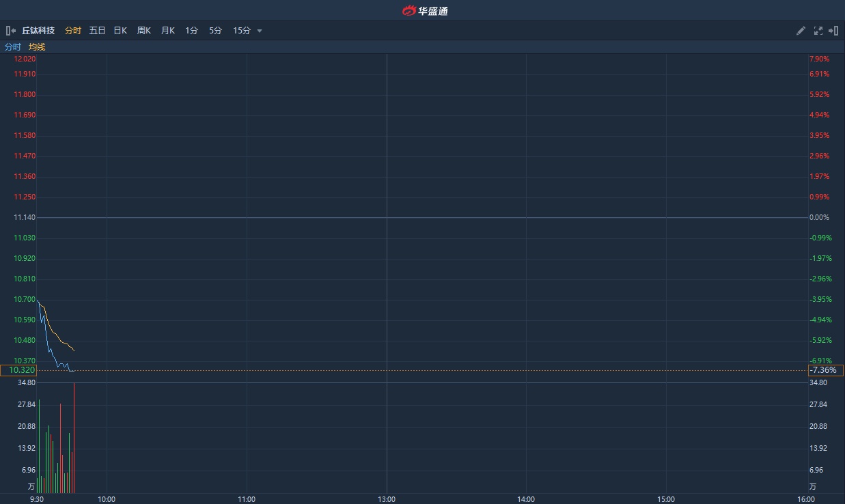Expand the minute-period dropdown arrow after 15分
The width and height of the screenshot is (845, 504).
pos(260,31)
